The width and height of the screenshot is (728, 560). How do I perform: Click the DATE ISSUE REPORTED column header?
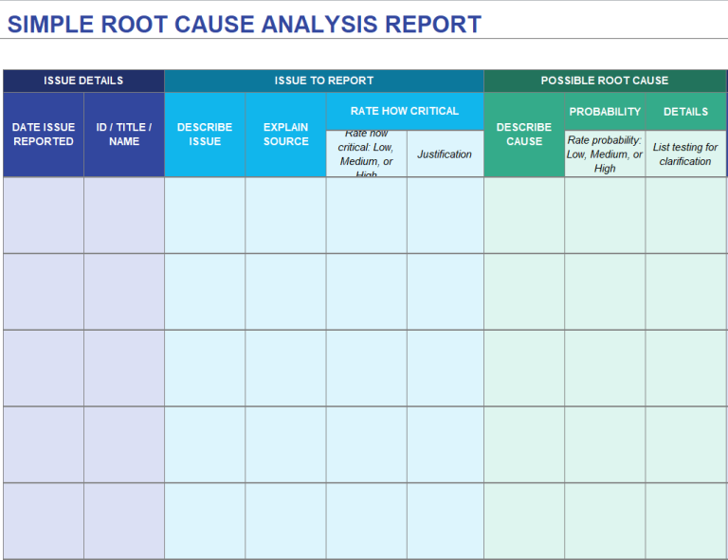(44, 135)
